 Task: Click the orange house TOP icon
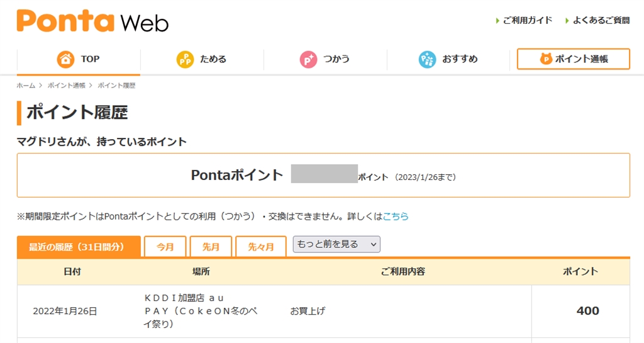coord(65,59)
